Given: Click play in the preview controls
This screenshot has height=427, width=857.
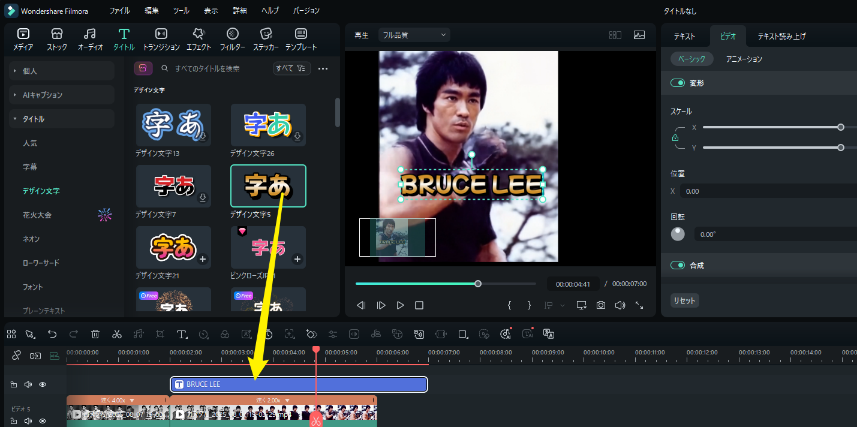Looking at the screenshot, I should (x=400, y=305).
